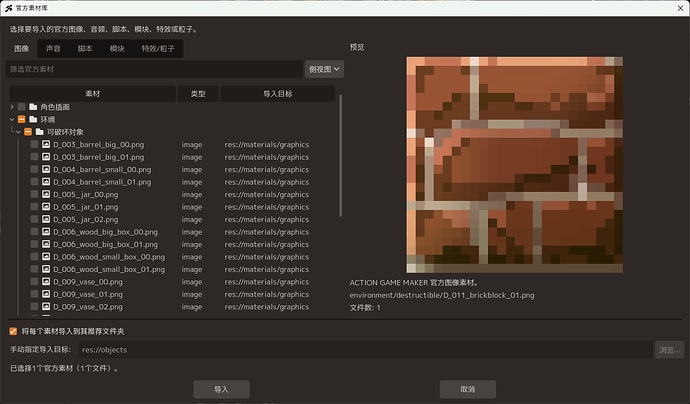Open the 特效/粒子 tab
690x404 pixels.
click(x=158, y=48)
